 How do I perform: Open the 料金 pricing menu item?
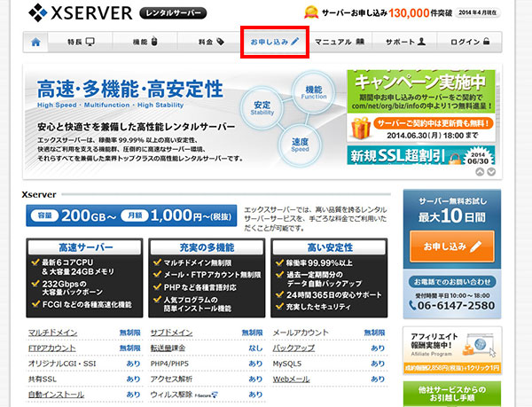click(211, 42)
